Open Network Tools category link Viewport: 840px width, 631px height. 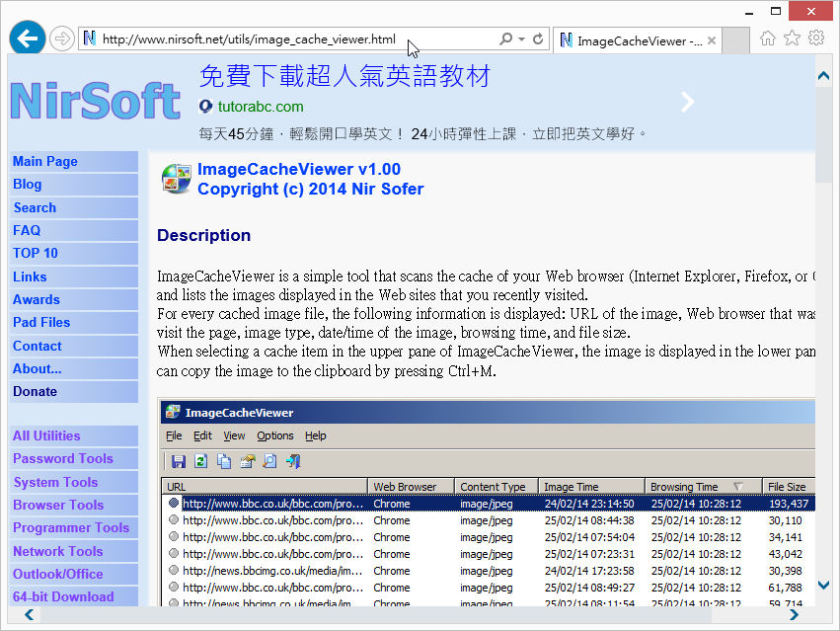[x=74, y=551]
